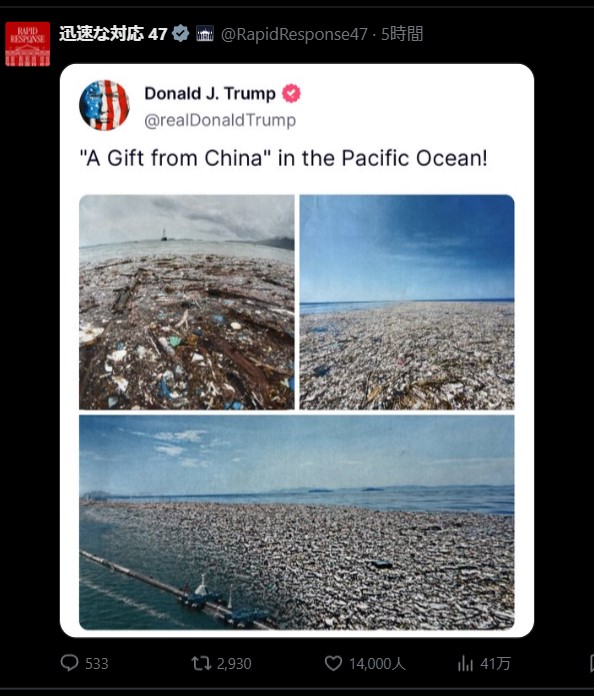Click the retweet arrows icon
The image size is (594, 696).
[201, 663]
